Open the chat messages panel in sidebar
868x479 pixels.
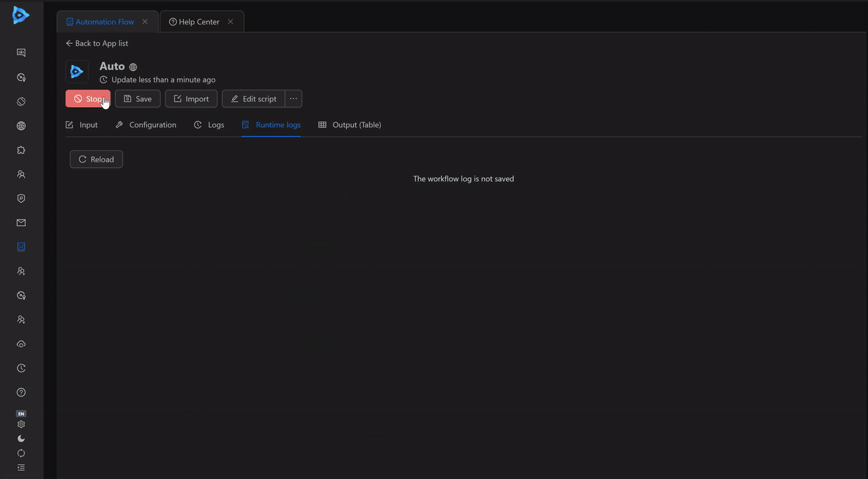click(x=21, y=53)
